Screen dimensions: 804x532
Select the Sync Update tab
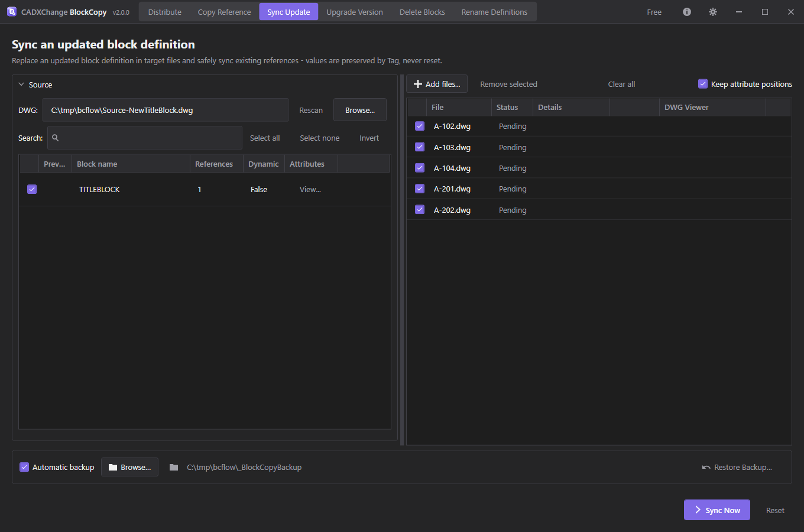click(x=288, y=12)
